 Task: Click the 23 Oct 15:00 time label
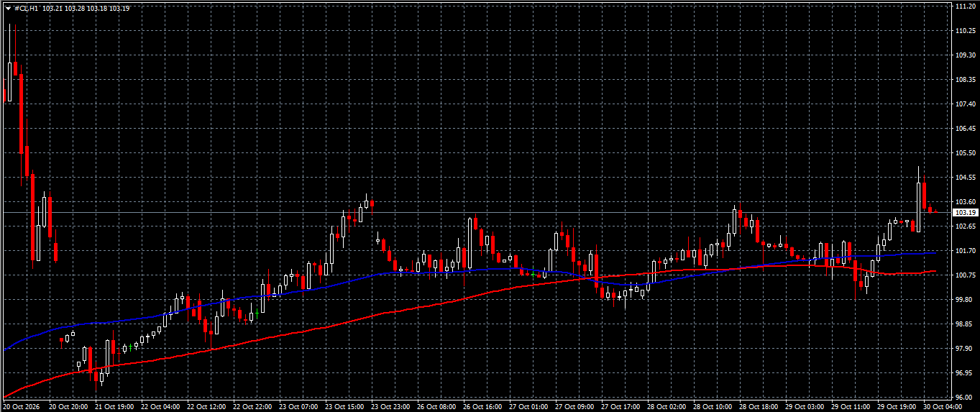345,406
